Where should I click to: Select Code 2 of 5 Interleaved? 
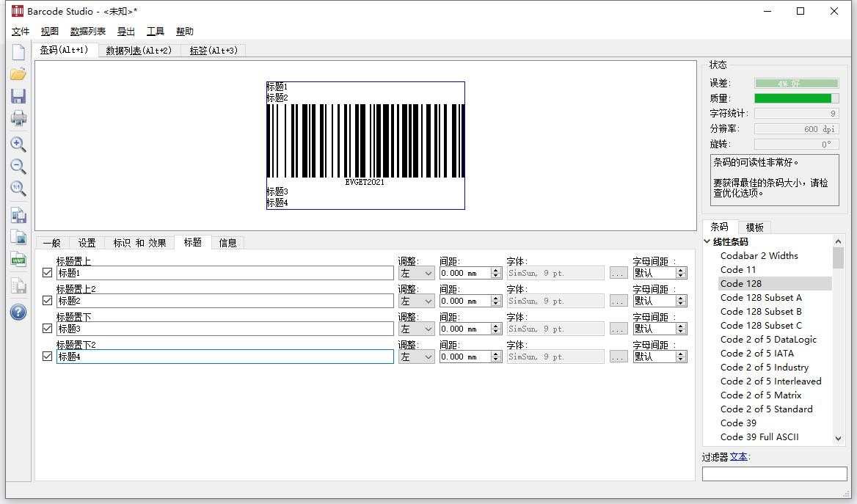click(770, 381)
